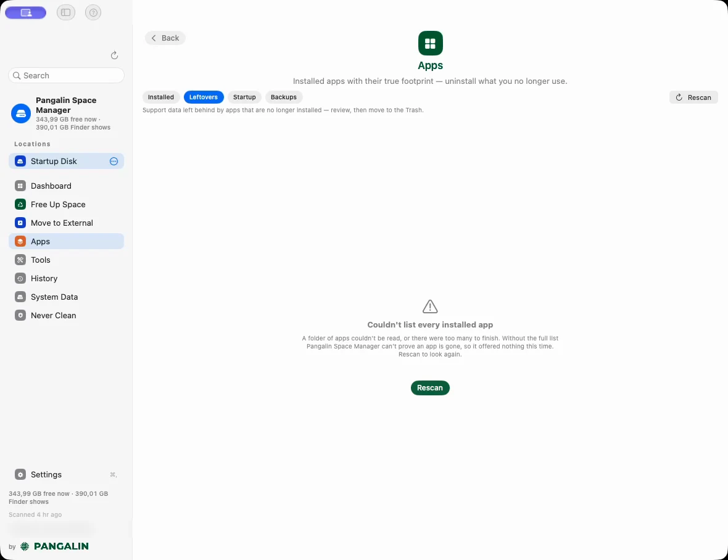The image size is (728, 560).
Task: Click the green Rescan button
Action: pos(430,388)
